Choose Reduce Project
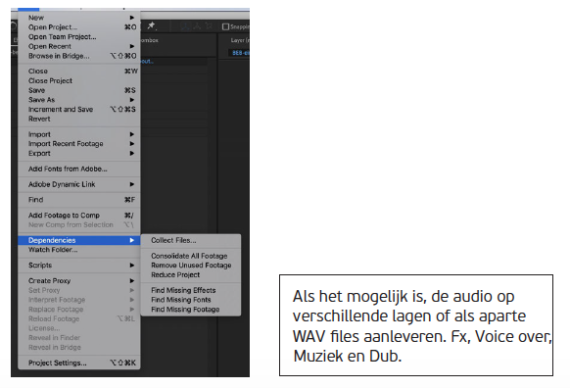Image resolution: width=570 pixels, height=388 pixels. click(x=191, y=275)
